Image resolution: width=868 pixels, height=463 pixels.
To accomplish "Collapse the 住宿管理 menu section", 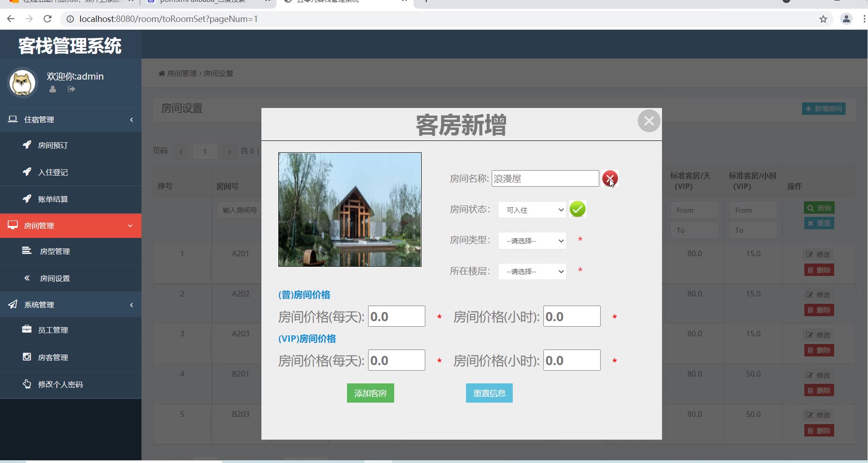I will (x=71, y=119).
